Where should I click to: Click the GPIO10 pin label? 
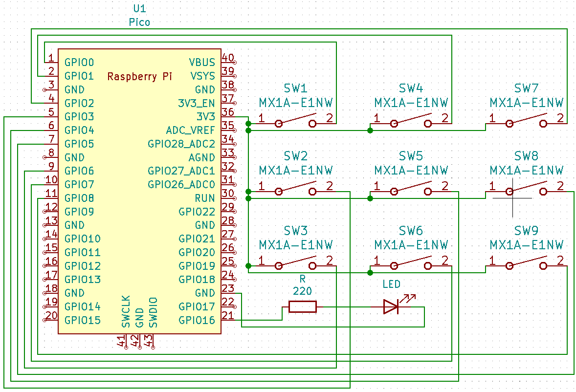83,239
